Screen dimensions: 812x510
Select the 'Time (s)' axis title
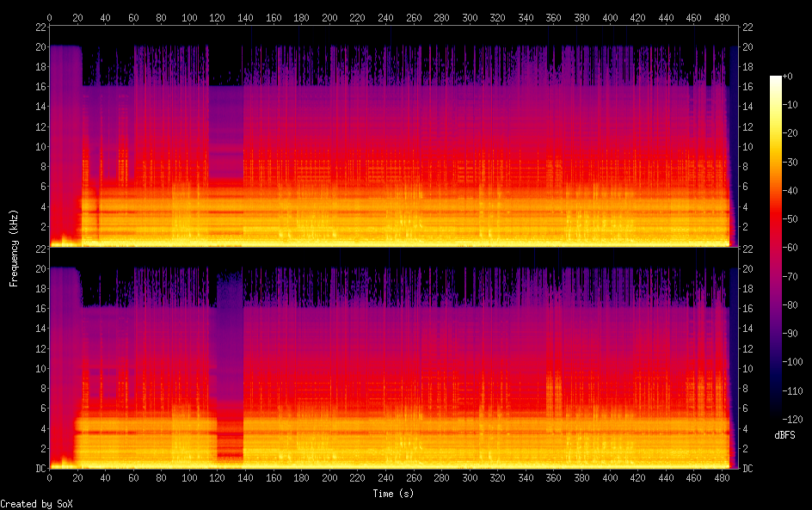click(393, 494)
